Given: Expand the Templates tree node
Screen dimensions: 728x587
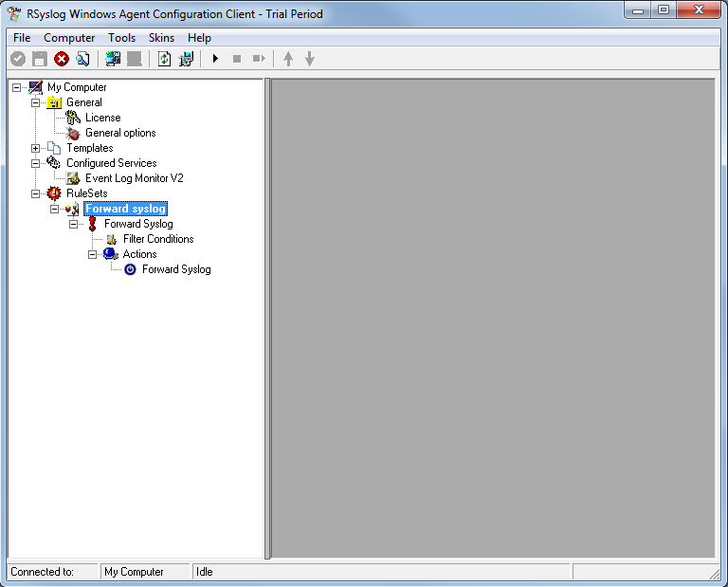Looking at the screenshot, I should (36, 148).
